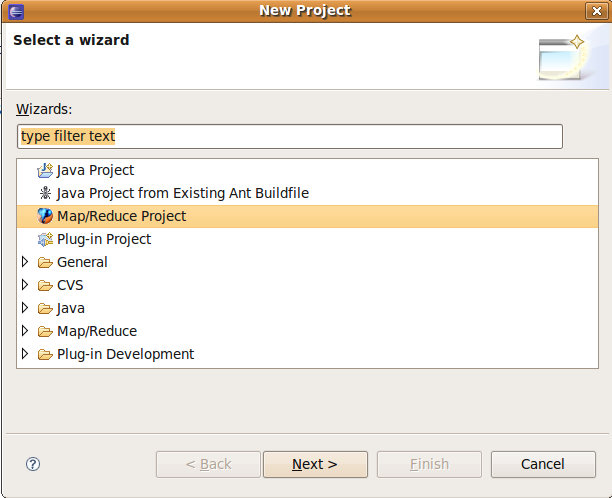The height and width of the screenshot is (498, 612).
Task: Click the General folder icon
Action: click(x=44, y=263)
